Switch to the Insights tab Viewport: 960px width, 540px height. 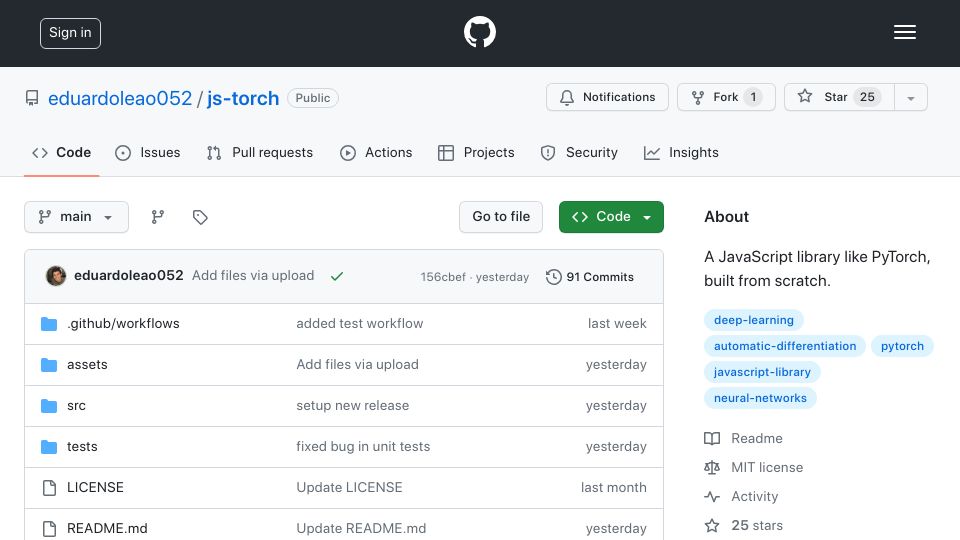pos(681,152)
